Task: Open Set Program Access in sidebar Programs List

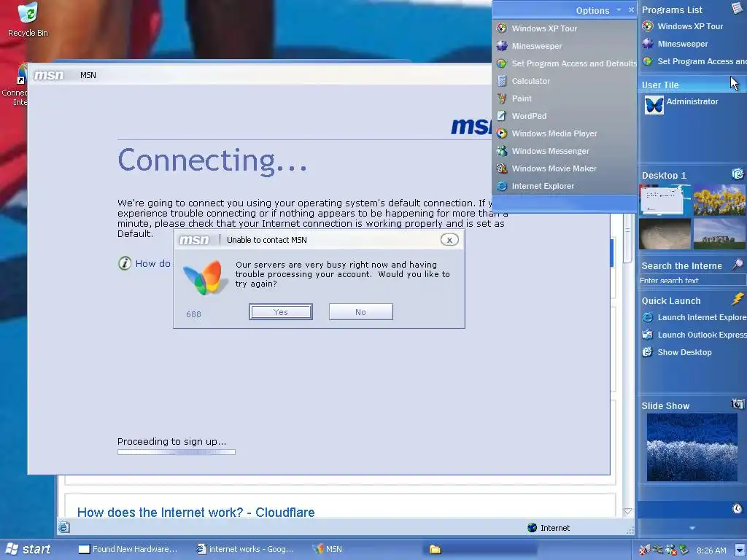Action: click(x=693, y=61)
